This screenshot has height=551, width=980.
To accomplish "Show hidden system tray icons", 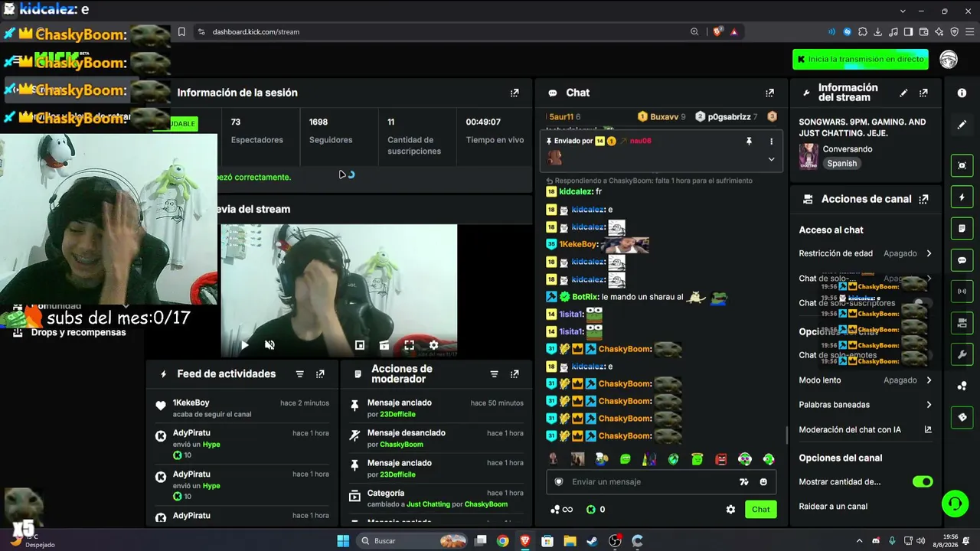I will coord(859,541).
